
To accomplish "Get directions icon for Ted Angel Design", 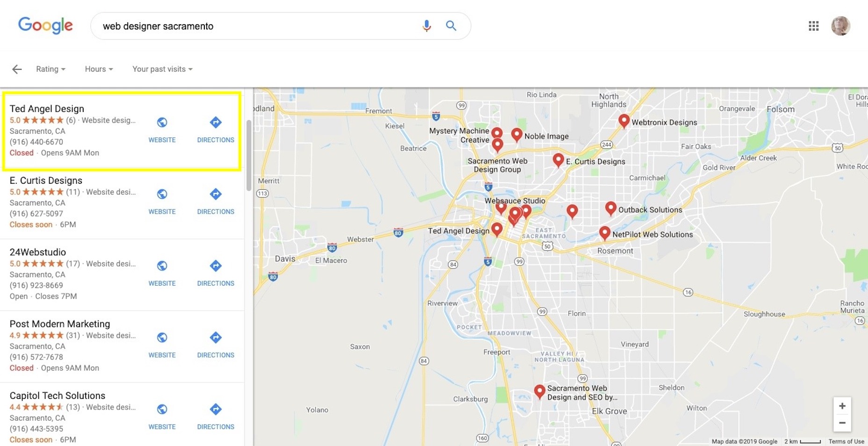I will pyautogui.click(x=216, y=122).
